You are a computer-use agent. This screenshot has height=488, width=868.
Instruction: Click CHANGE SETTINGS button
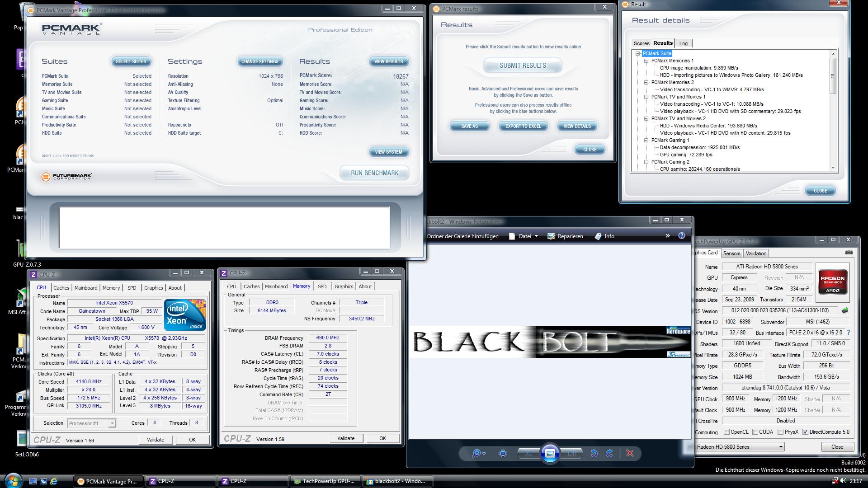pos(259,61)
